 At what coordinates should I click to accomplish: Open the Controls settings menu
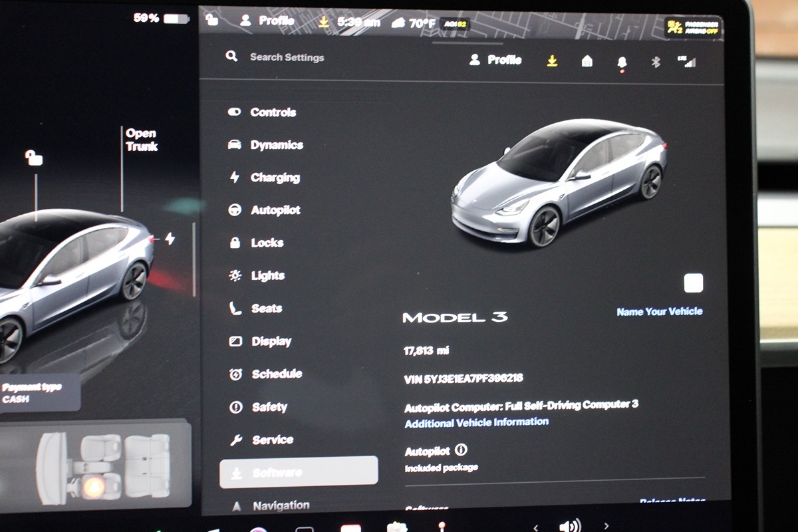(x=273, y=112)
